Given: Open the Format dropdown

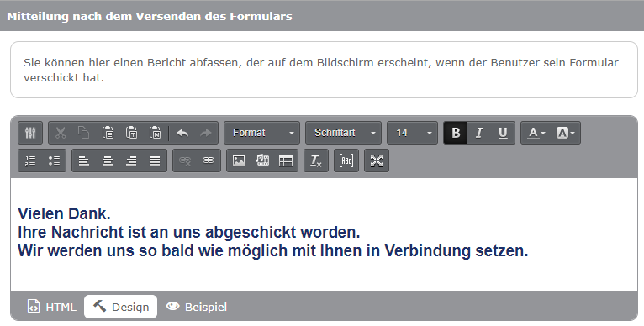Looking at the screenshot, I should 262,133.
